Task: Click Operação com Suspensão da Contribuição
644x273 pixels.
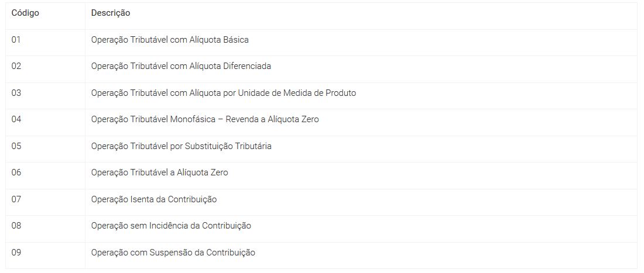Action: [x=173, y=253]
